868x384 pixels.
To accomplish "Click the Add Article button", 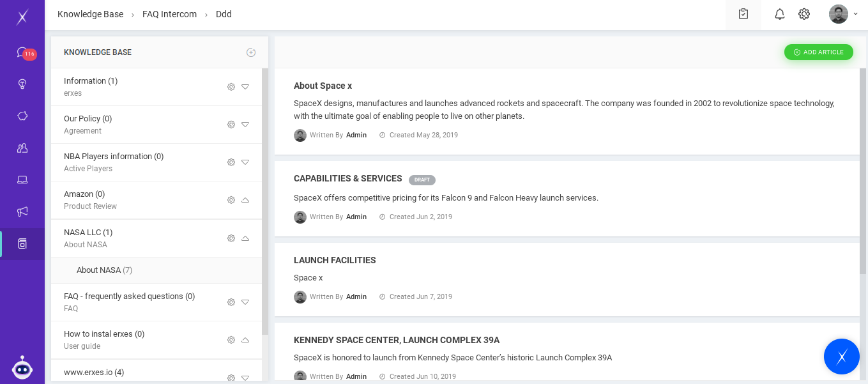I will click(x=818, y=52).
